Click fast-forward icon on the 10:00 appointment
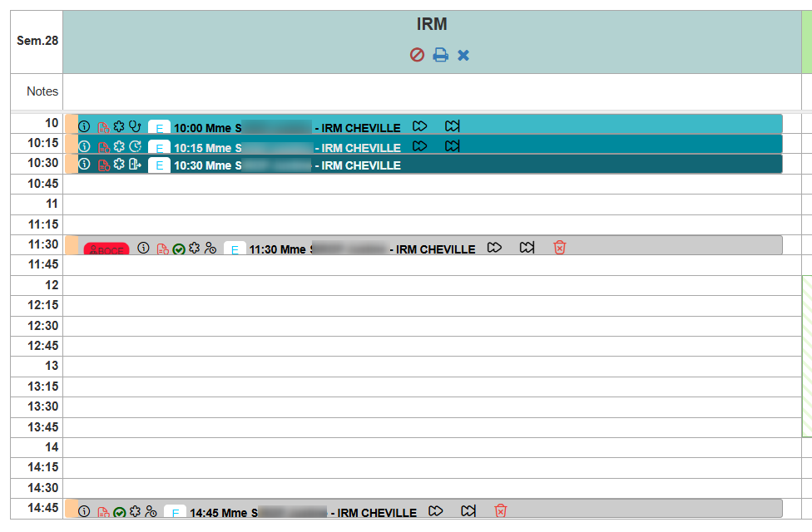Viewport: 812px width, 532px height. pos(420,126)
